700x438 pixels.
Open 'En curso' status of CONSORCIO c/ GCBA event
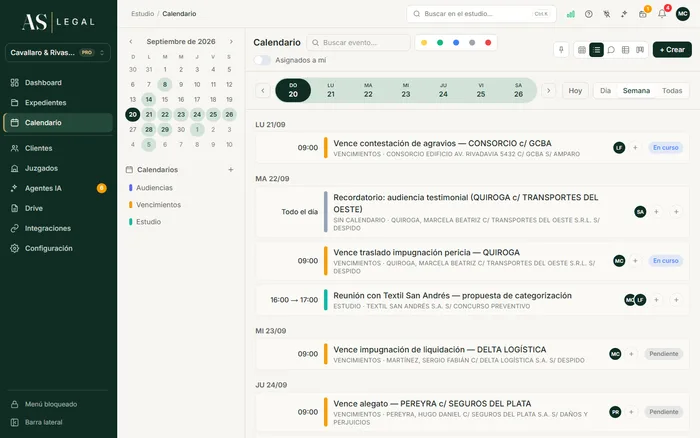point(666,148)
